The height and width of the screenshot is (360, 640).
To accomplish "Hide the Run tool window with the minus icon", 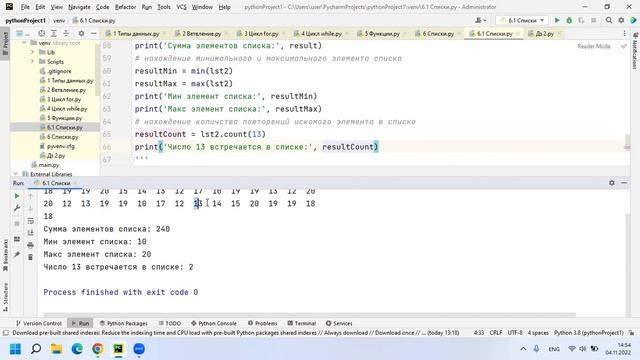I will [624, 183].
